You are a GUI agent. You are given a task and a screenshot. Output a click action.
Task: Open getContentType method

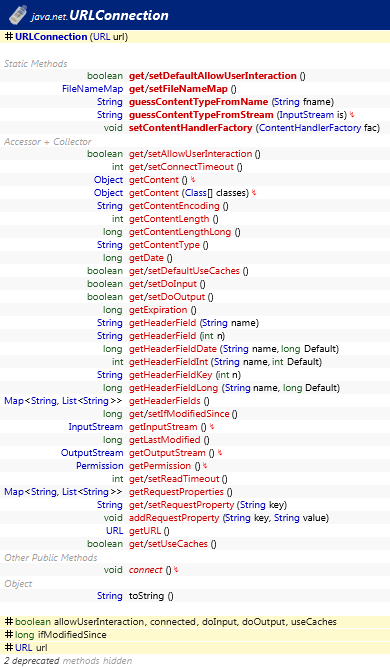point(164,245)
